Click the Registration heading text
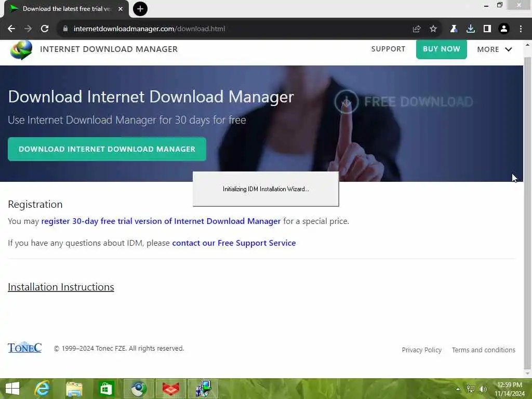This screenshot has width=532, height=399. point(35,204)
